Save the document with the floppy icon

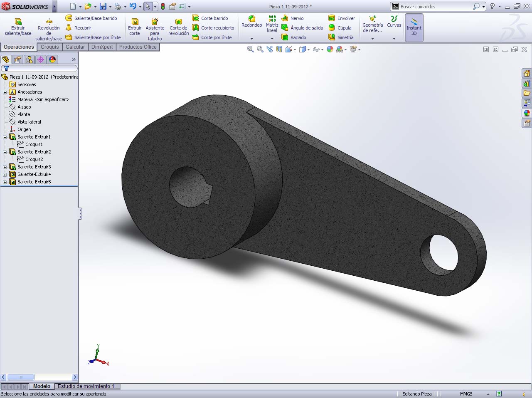click(x=103, y=6)
